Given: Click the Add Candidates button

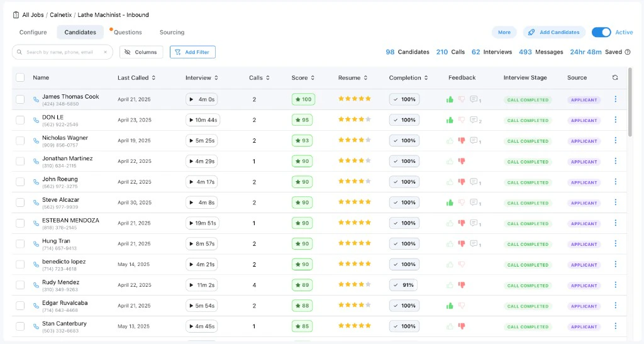Looking at the screenshot, I should pyautogui.click(x=554, y=32).
